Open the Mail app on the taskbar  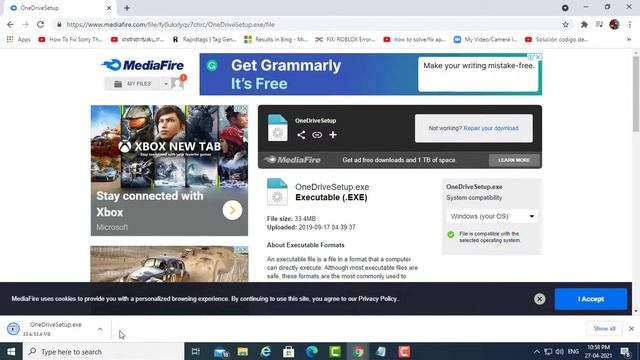point(221,351)
